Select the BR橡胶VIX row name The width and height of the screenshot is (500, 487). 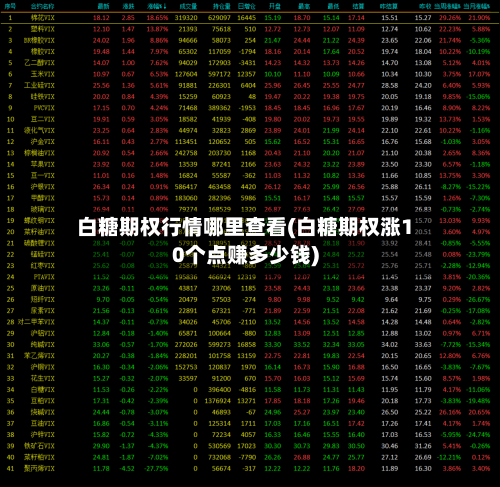pos(39,40)
